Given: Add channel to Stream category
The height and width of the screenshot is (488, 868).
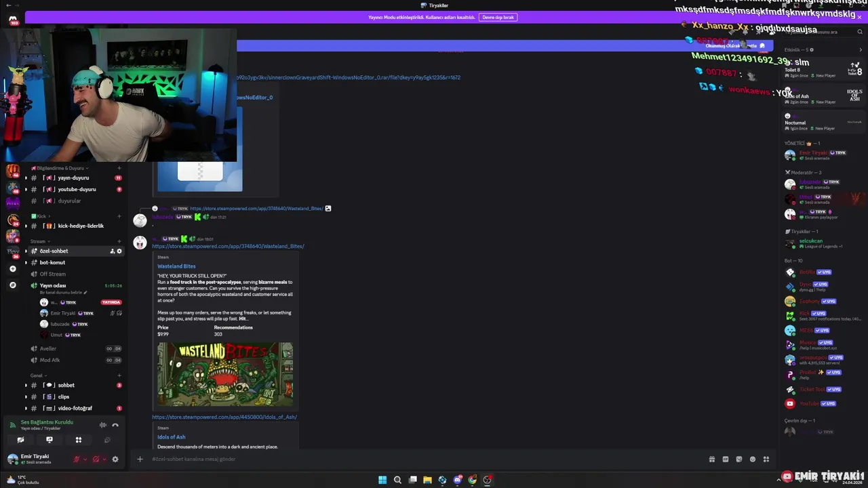Looking at the screenshot, I should pyautogui.click(x=119, y=241).
